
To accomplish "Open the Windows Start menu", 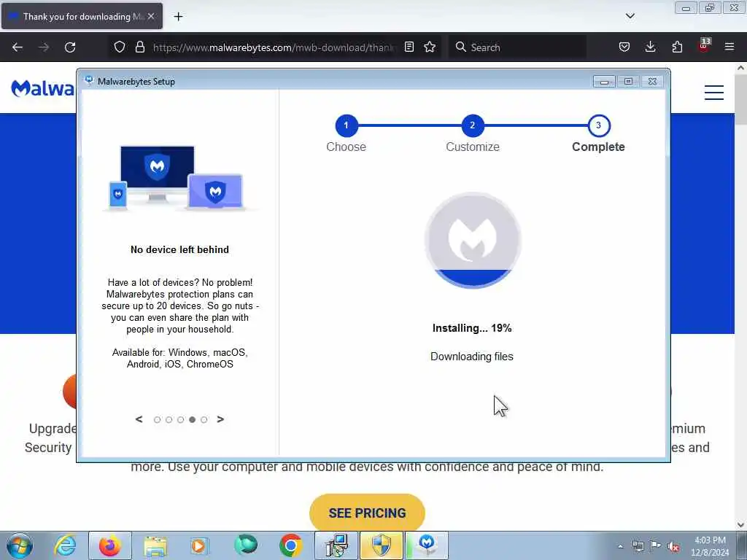I will tap(20, 545).
